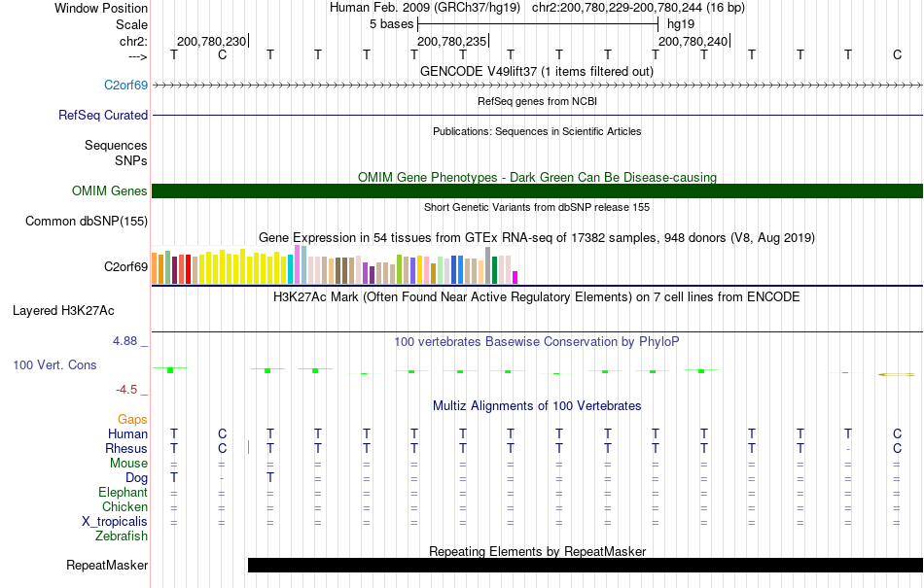
Task: Select the Common dbSNP(155) track label
Action: point(86,222)
